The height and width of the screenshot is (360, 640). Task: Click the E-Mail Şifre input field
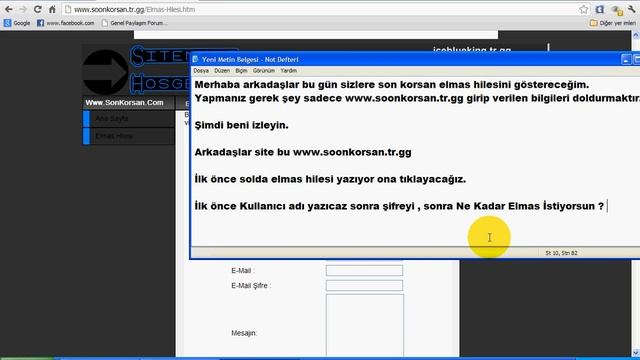(364, 285)
